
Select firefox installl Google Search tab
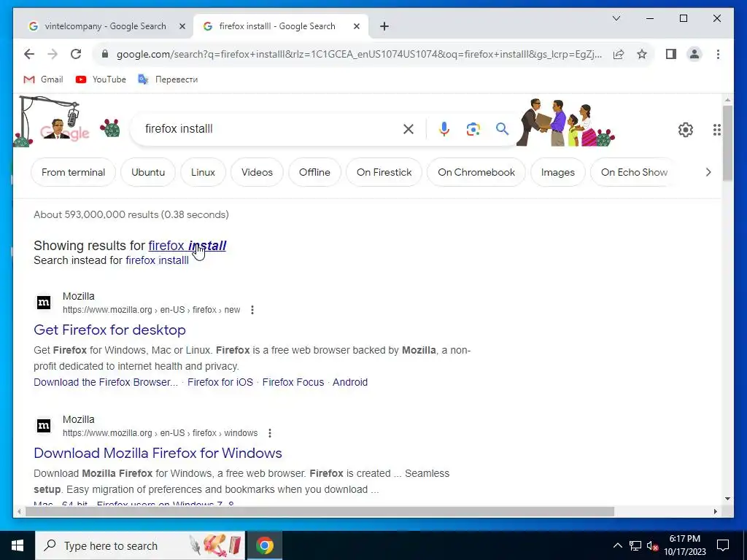click(277, 27)
